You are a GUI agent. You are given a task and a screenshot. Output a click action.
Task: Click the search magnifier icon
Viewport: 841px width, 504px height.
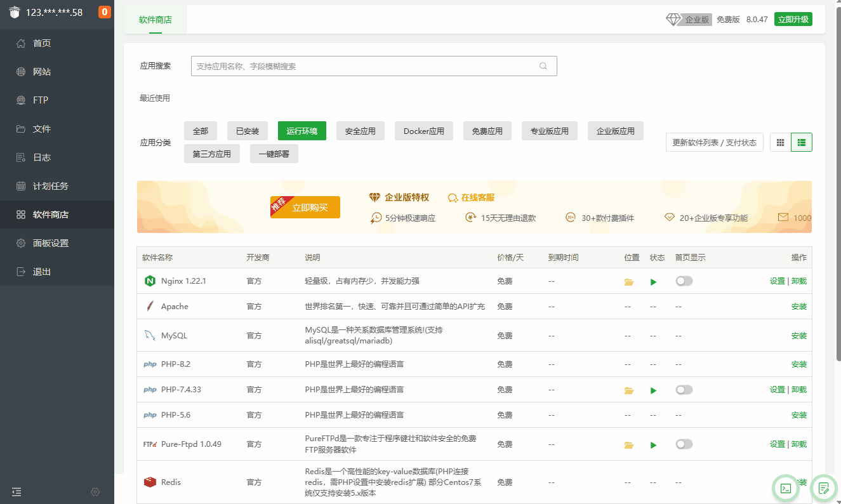click(543, 66)
